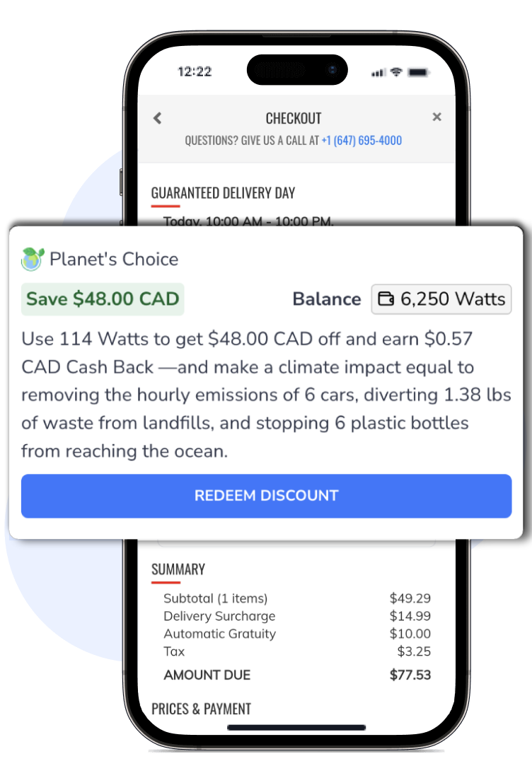Tap the wallet icon beside the Watts balance
Viewport: 532px width, 766px height.
pyautogui.click(x=386, y=299)
